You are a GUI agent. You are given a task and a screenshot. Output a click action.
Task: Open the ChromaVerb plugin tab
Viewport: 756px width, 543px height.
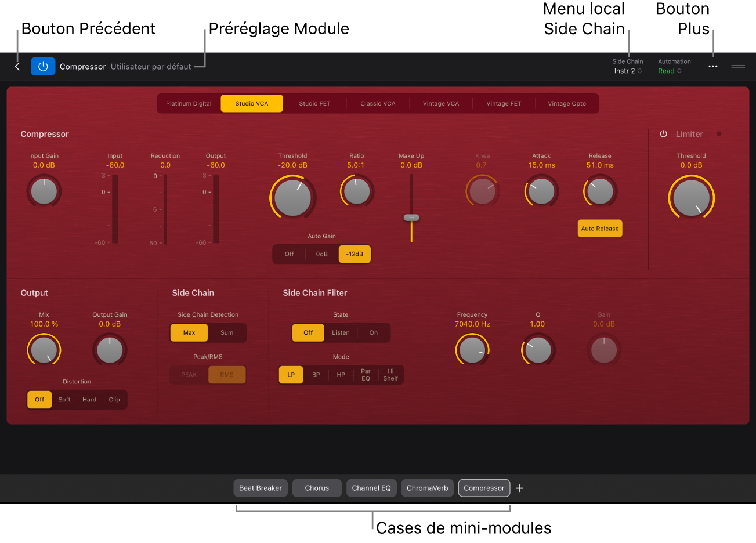pos(427,488)
